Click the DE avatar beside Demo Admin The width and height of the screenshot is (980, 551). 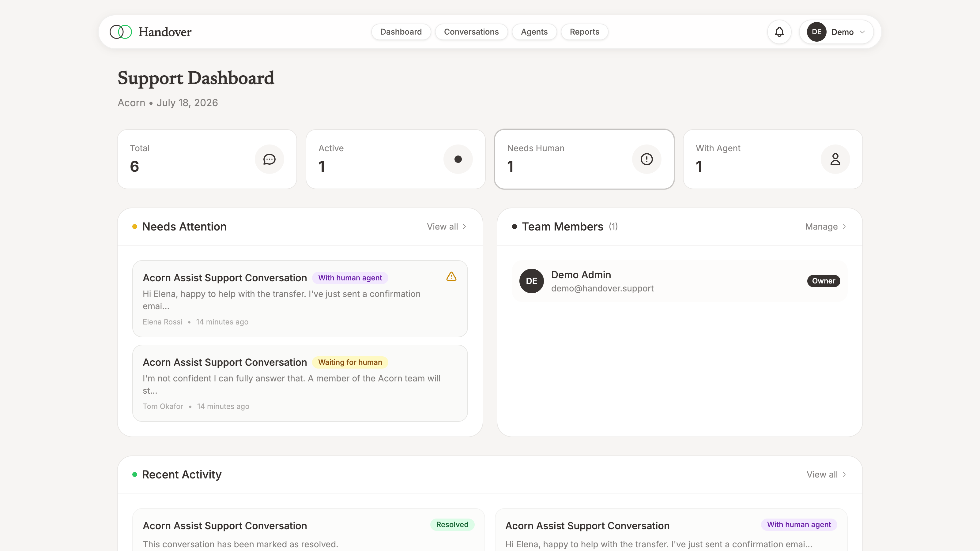(x=531, y=281)
